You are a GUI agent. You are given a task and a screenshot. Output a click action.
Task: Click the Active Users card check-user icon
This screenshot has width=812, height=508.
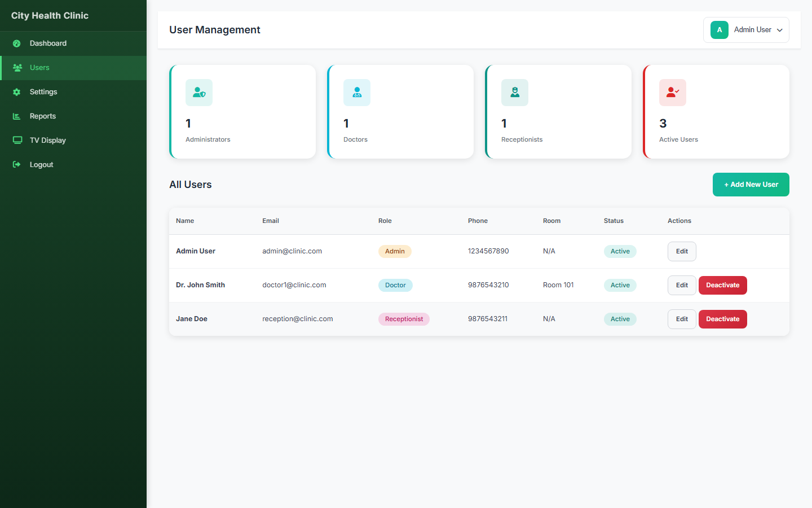(673, 93)
